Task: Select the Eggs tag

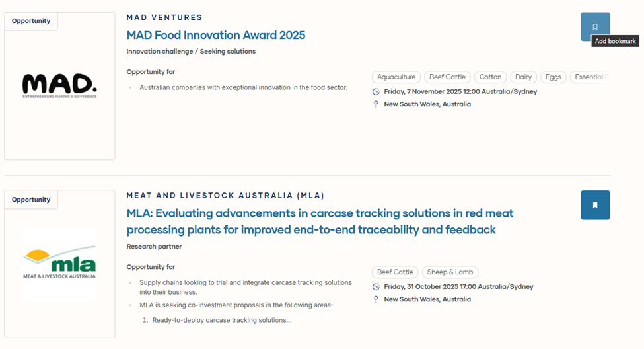Action: coord(554,77)
